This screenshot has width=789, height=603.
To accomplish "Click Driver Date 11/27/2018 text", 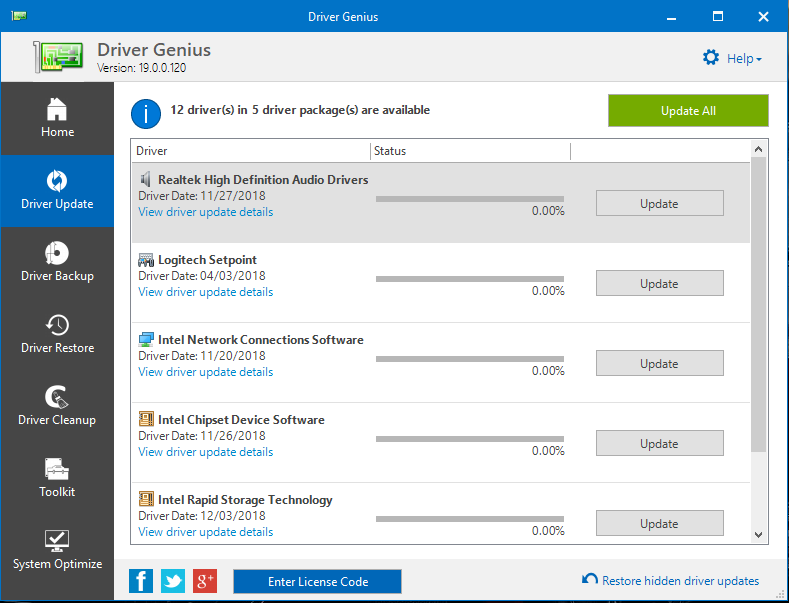I will pyautogui.click(x=202, y=196).
